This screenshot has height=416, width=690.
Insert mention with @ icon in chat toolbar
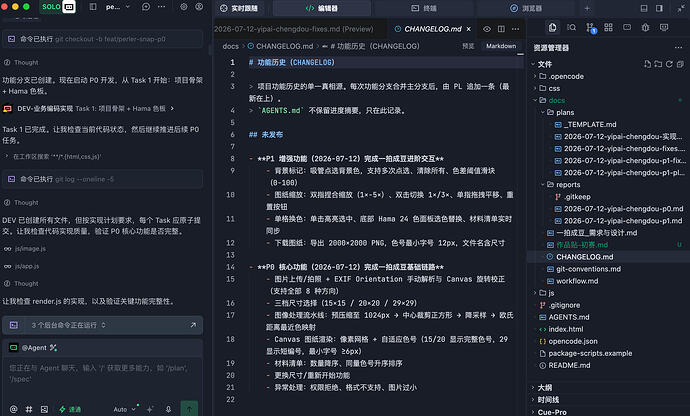pos(14,409)
